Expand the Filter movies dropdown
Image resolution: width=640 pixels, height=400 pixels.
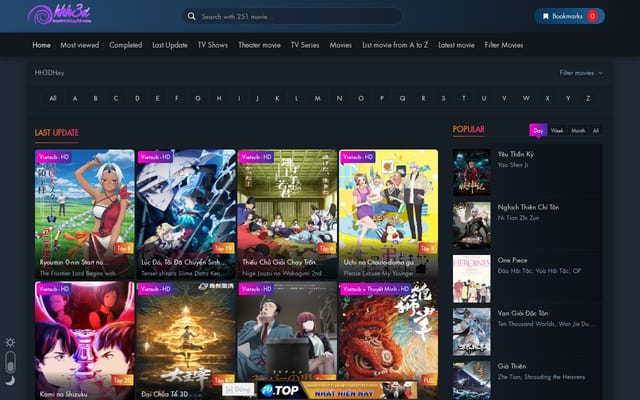click(581, 73)
